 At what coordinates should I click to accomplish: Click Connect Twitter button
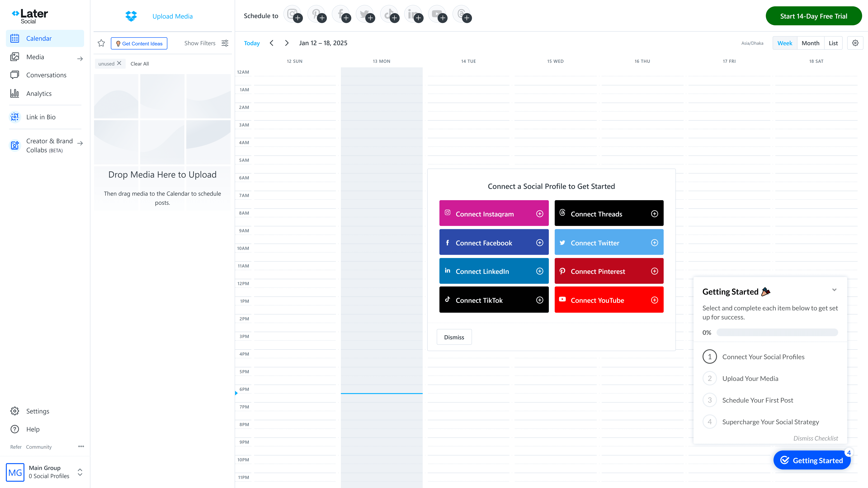[609, 242]
